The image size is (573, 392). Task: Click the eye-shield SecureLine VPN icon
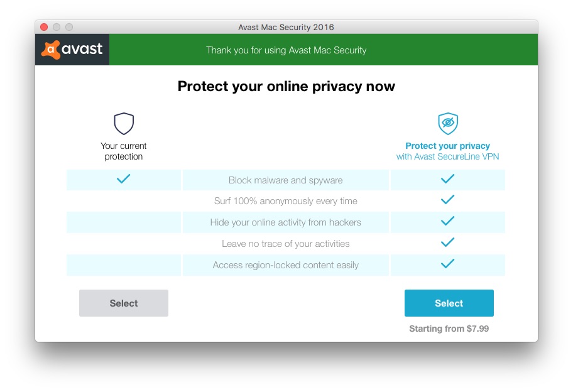tap(448, 124)
